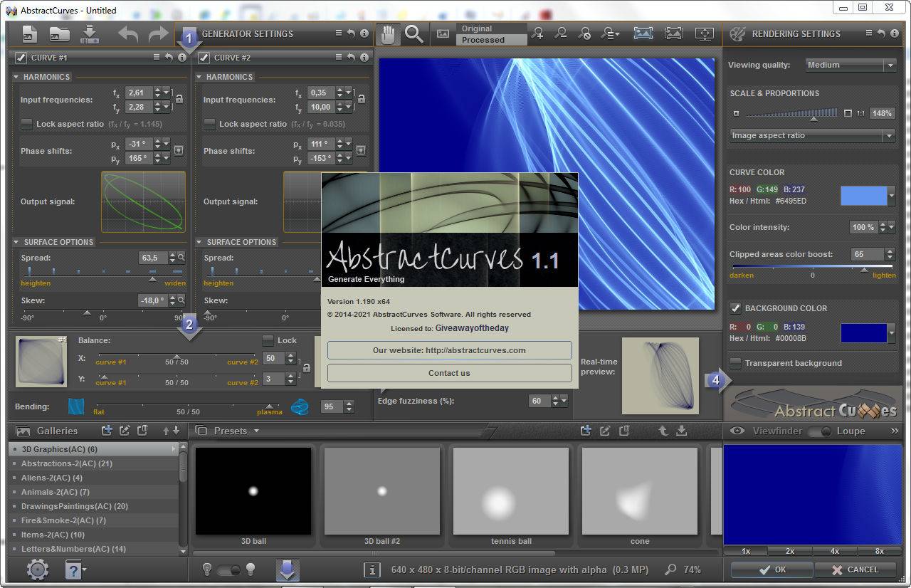Viewport: 911px width, 588px height.
Task: Click the export preset up-arrow icon
Action: coord(663,430)
